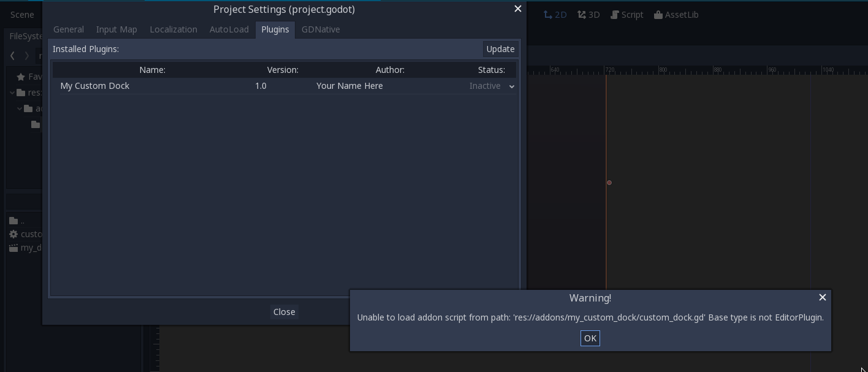Click the Favorites star in FileSystem dock

(x=21, y=77)
